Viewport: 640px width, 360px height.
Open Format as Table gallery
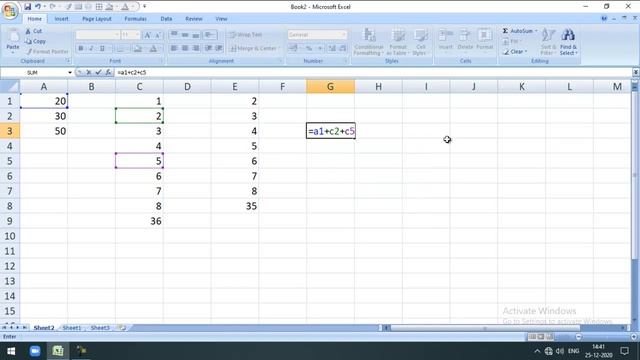point(397,42)
